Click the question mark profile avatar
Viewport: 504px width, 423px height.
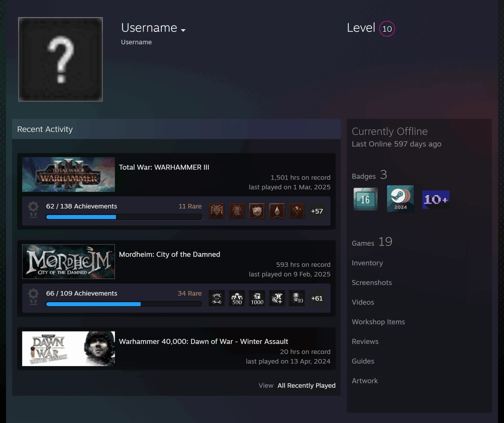(x=60, y=59)
